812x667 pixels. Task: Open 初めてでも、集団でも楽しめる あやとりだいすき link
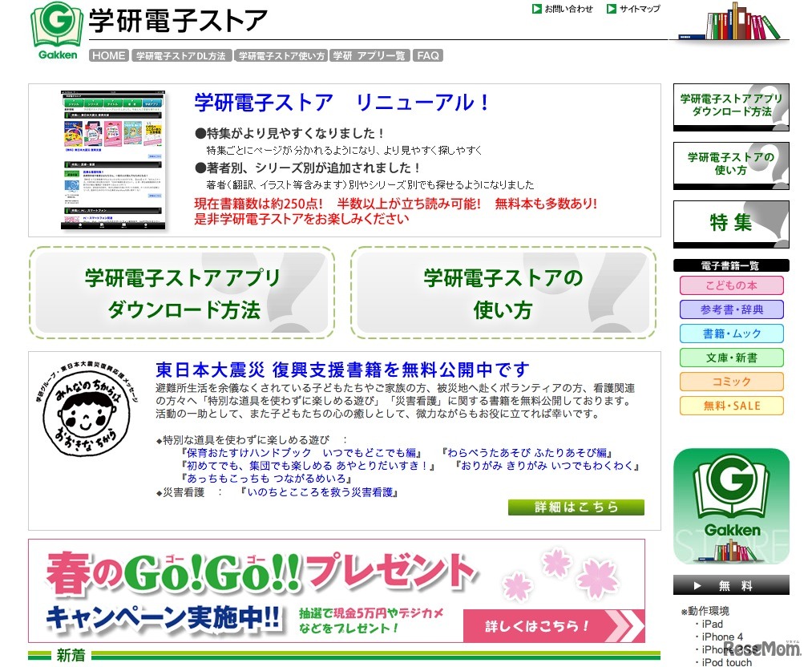[x=308, y=466]
